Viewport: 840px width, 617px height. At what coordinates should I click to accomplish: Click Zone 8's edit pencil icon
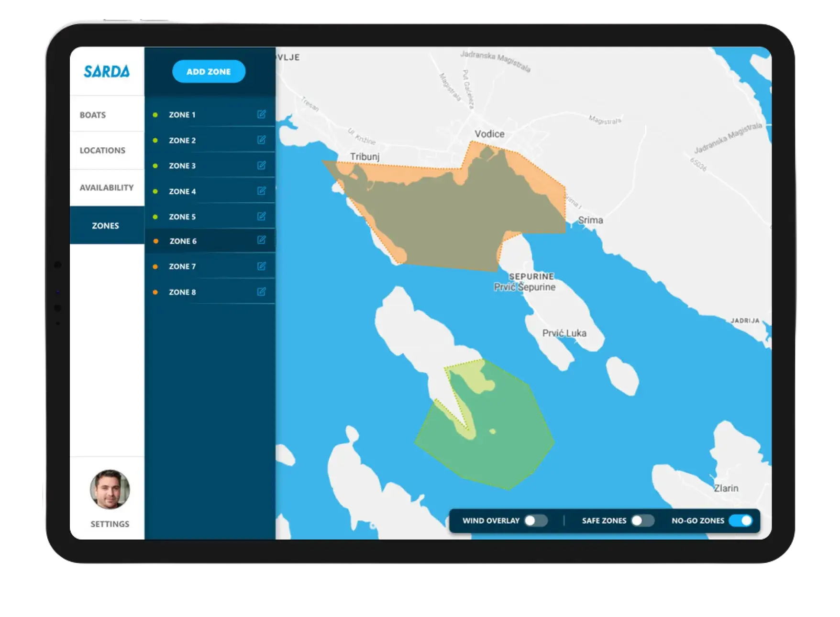261,291
